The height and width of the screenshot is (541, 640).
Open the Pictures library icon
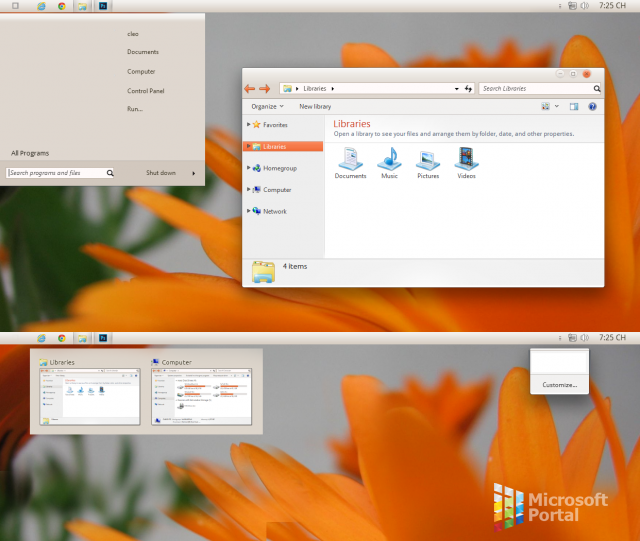(428, 163)
